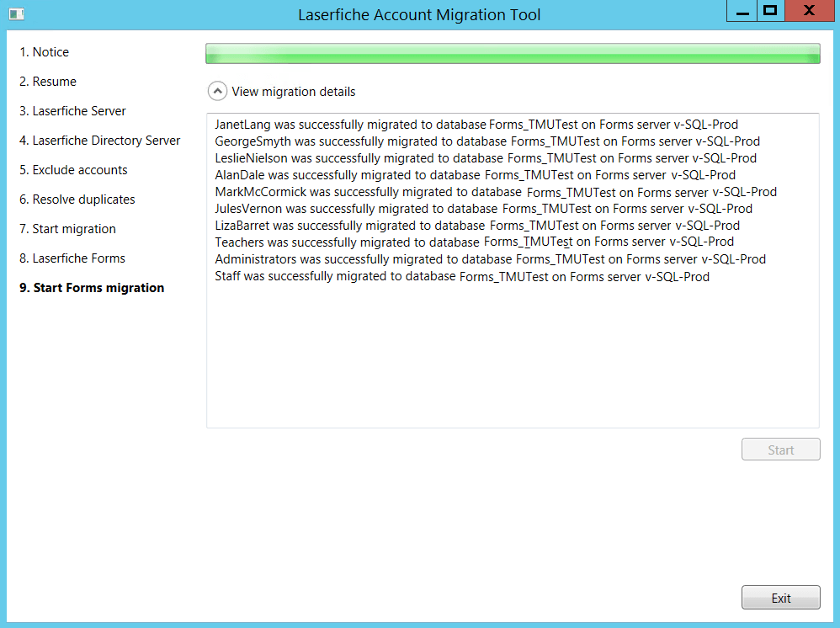Image resolution: width=840 pixels, height=628 pixels.
Task: Click the Administrators migration log line
Action: 490,259
